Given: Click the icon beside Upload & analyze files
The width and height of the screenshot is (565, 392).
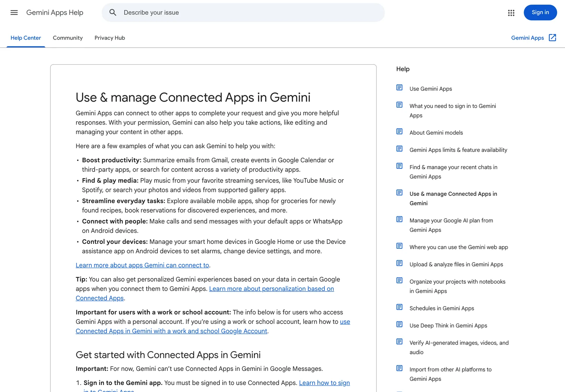Looking at the screenshot, I should click(x=399, y=263).
